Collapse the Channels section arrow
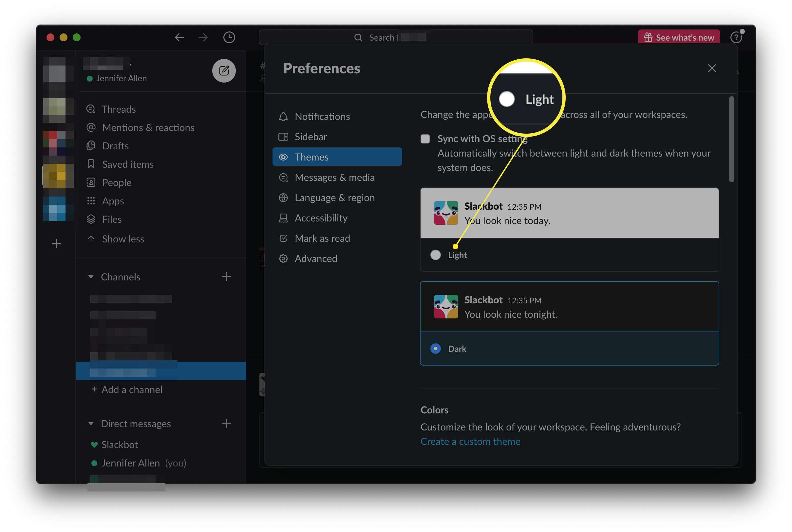 point(90,277)
